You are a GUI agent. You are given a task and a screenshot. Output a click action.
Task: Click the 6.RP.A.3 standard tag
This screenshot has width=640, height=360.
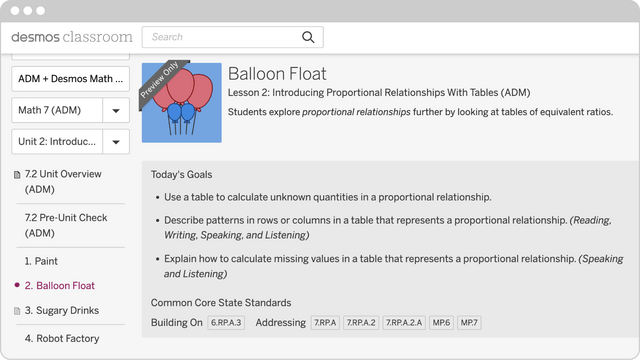pos(226,322)
